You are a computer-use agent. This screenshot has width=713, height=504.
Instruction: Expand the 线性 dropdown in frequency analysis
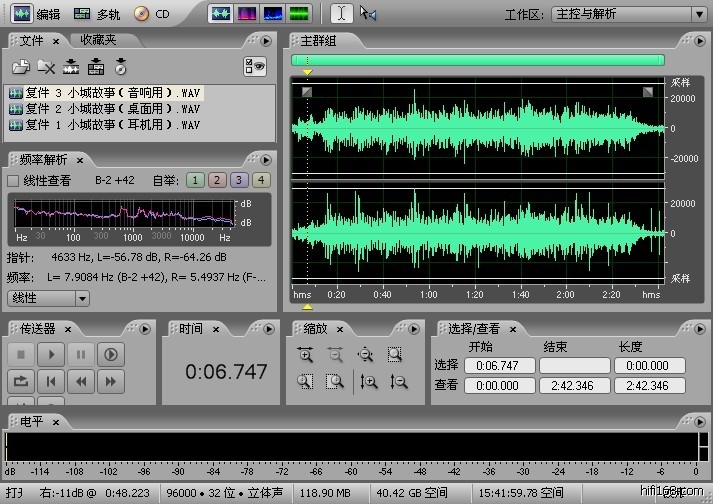[81, 298]
